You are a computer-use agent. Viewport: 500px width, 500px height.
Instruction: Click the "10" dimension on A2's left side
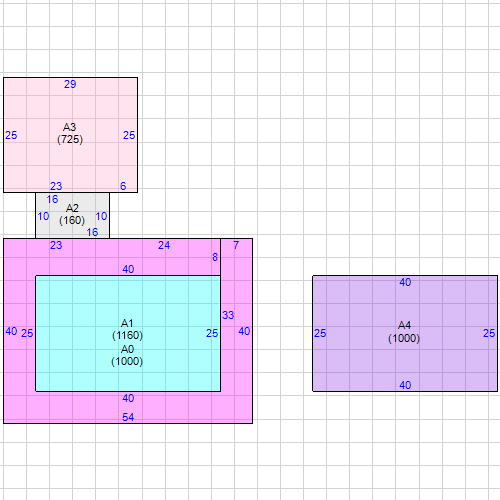click(x=43, y=216)
